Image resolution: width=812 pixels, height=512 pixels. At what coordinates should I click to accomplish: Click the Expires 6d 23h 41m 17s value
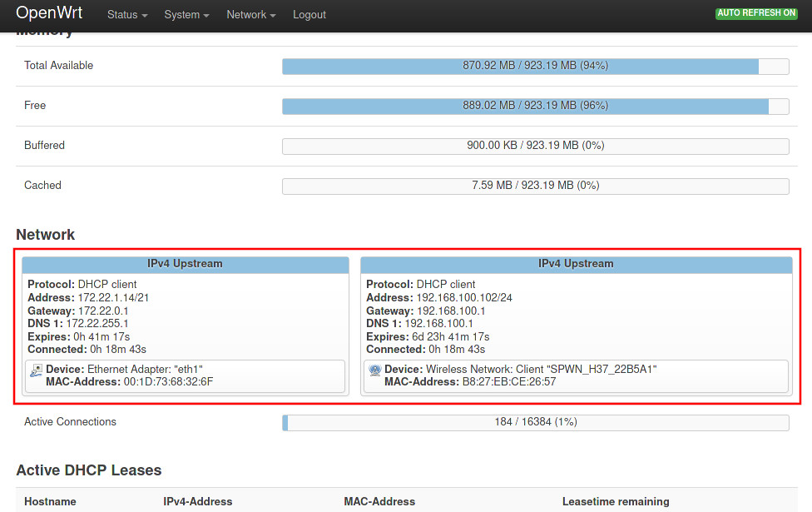(x=451, y=337)
